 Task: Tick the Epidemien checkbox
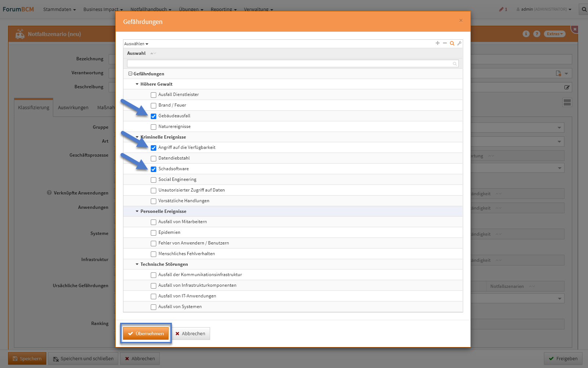point(154,233)
